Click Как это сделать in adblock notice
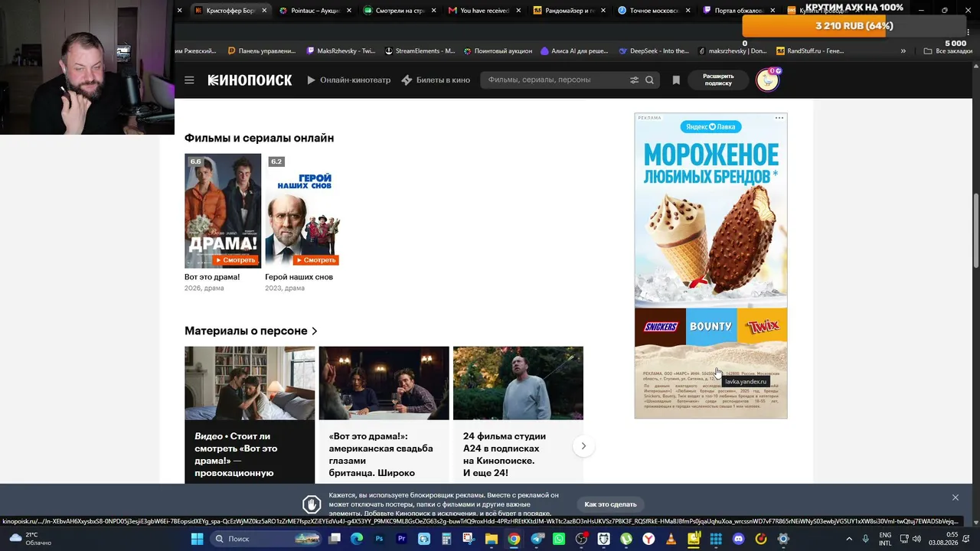 (x=610, y=504)
